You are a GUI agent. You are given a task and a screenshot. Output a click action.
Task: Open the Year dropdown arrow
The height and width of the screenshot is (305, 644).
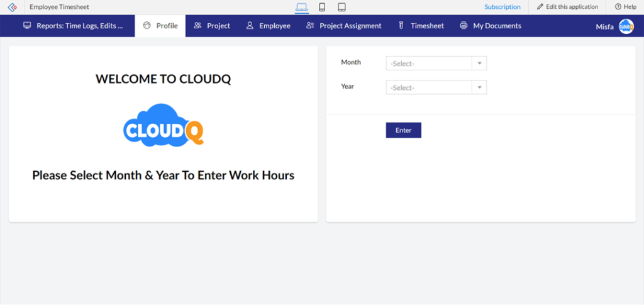[x=479, y=88]
